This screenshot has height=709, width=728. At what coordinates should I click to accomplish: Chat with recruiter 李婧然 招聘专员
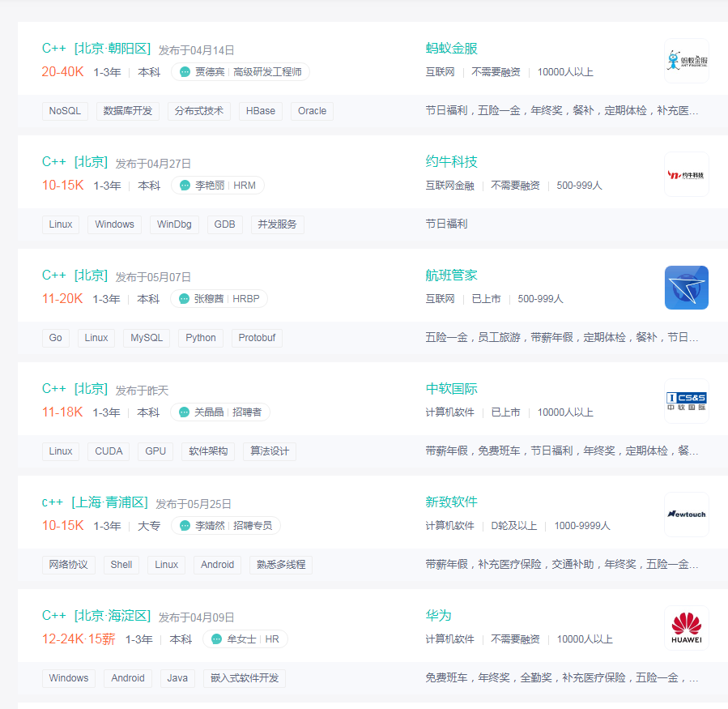226,526
